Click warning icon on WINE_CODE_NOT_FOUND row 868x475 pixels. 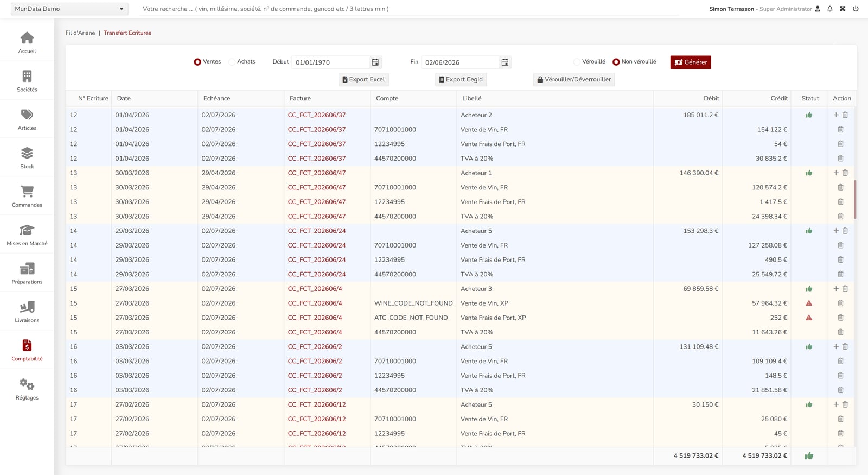pyautogui.click(x=809, y=303)
